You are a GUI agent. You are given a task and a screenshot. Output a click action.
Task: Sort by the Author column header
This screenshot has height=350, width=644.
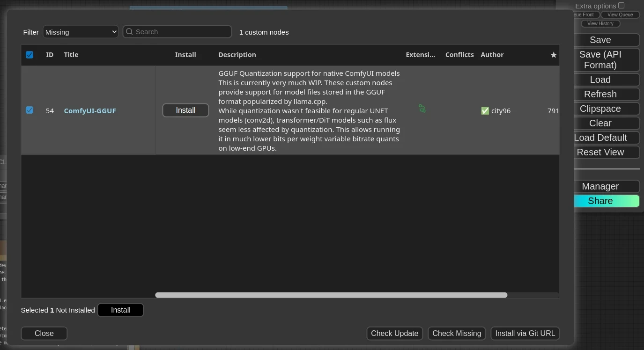492,55
